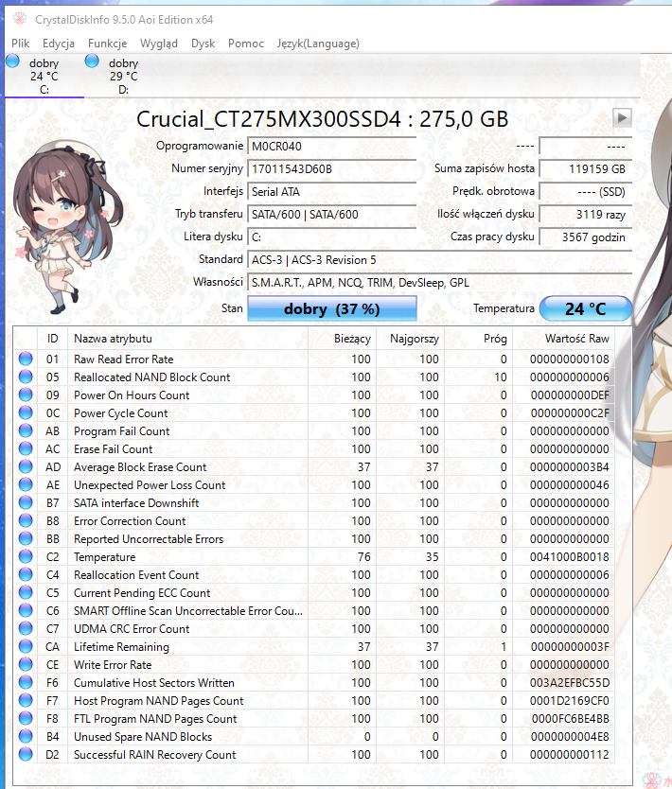The height and width of the screenshot is (789, 672).
Task: Select the SMART Offline Scan Uncorrectable Error row
Action: pyautogui.click(x=314, y=611)
